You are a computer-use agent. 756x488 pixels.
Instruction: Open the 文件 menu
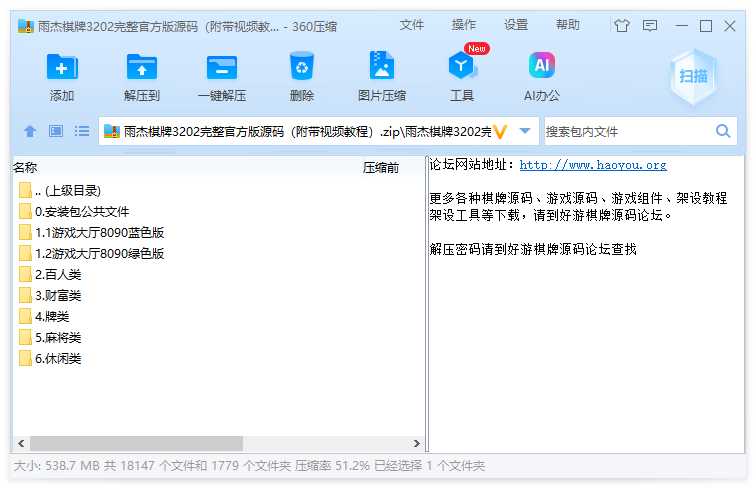click(x=411, y=25)
